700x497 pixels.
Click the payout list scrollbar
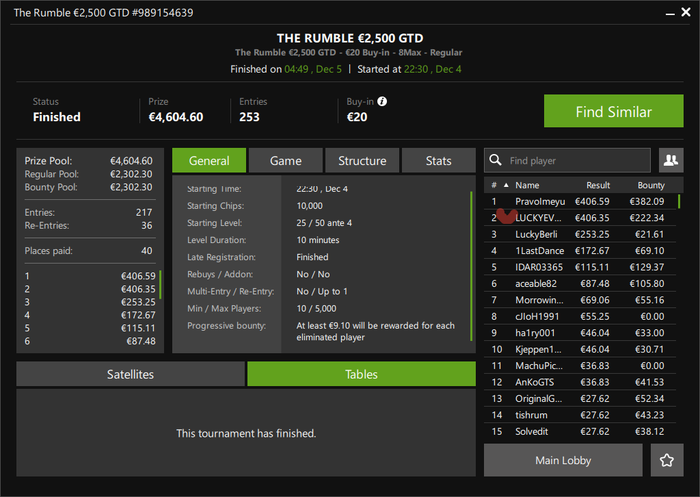[x=160, y=284]
